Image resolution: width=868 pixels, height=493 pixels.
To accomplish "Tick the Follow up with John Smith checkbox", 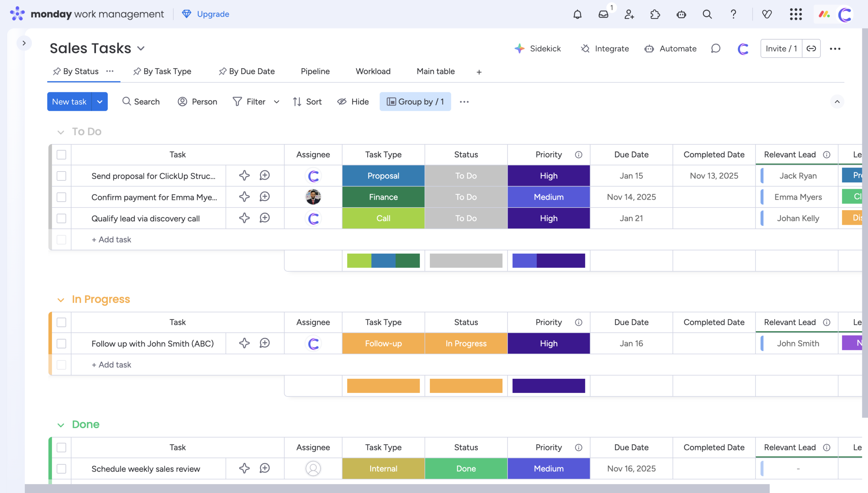I will 61,343.
